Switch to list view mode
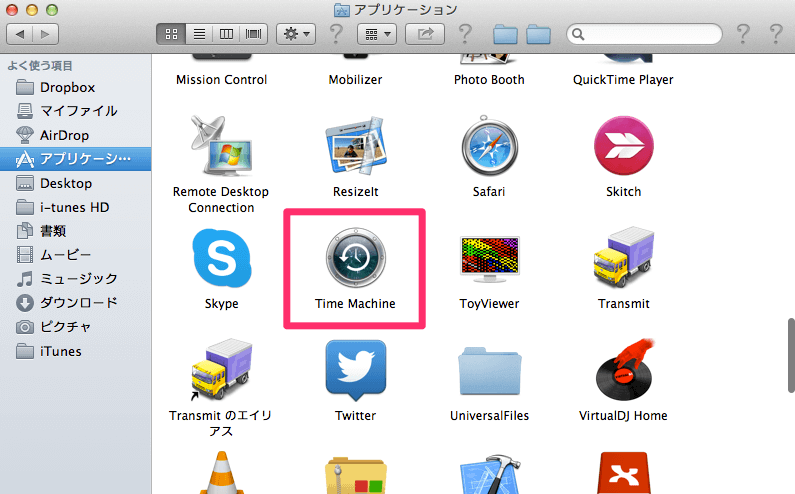The height and width of the screenshot is (494, 795). click(x=199, y=34)
